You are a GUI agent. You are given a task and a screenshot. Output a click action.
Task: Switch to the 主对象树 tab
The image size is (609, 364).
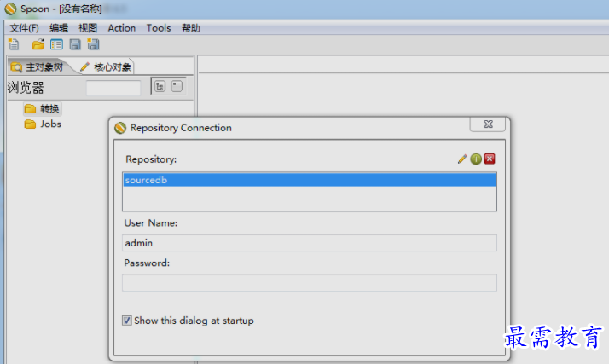click(38, 67)
